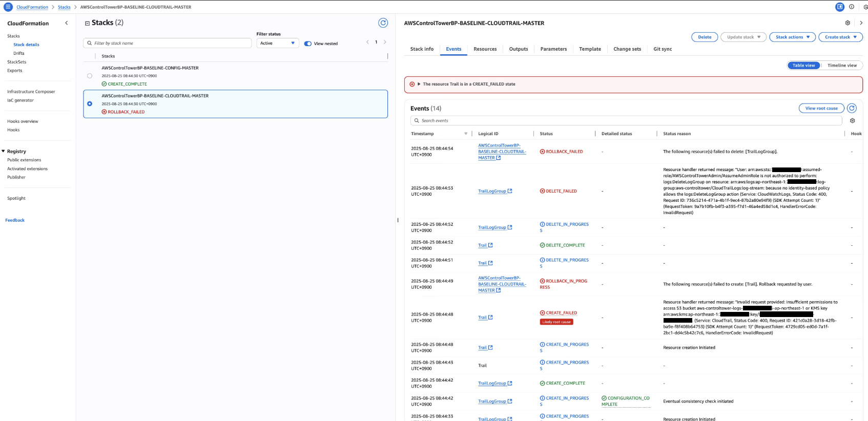Open the Git sync tab
Image resolution: width=868 pixels, height=421 pixels.
663,49
